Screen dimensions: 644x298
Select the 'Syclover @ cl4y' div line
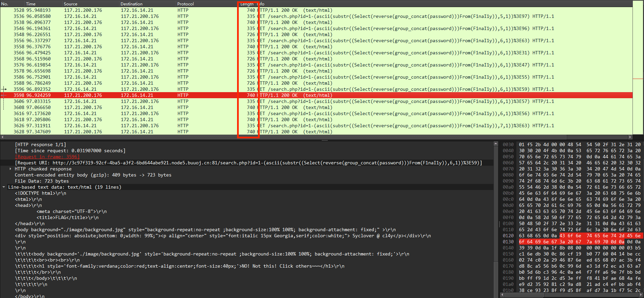tap(223, 236)
